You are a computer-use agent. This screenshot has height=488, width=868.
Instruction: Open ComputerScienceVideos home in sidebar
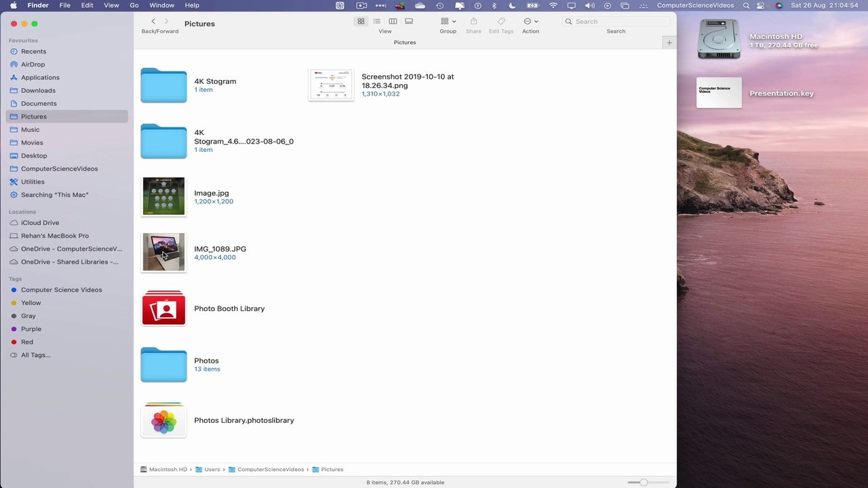pos(66,169)
